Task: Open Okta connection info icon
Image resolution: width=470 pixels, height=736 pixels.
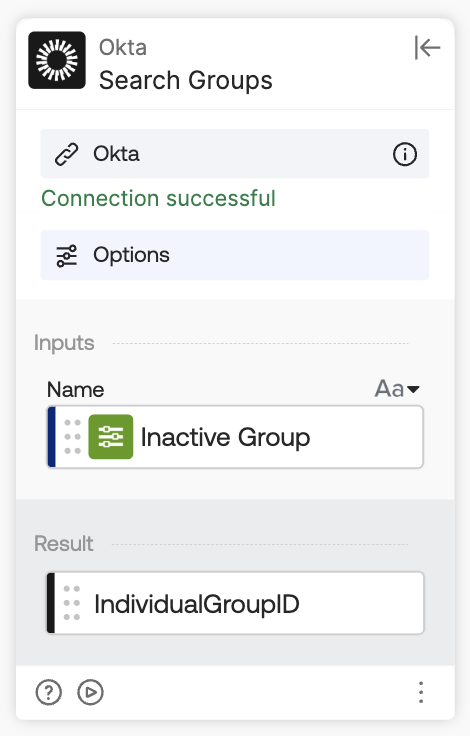Action: [404, 154]
